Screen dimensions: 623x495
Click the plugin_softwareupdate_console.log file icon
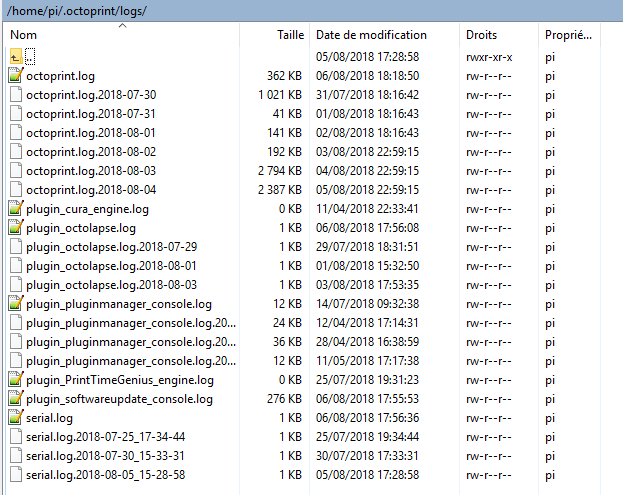pos(16,398)
